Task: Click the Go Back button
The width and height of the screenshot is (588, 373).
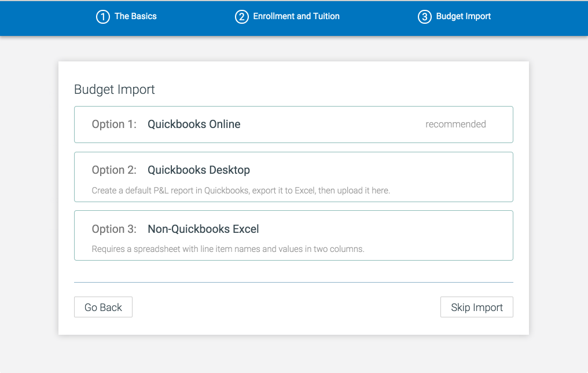Action: click(x=103, y=307)
